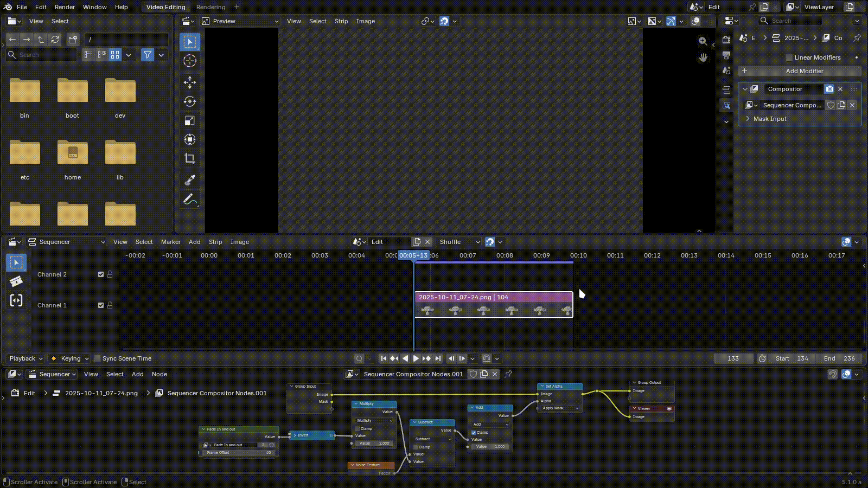Open the Render menu in the top bar
The height and width of the screenshot is (488, 868).
pos(65,7)
